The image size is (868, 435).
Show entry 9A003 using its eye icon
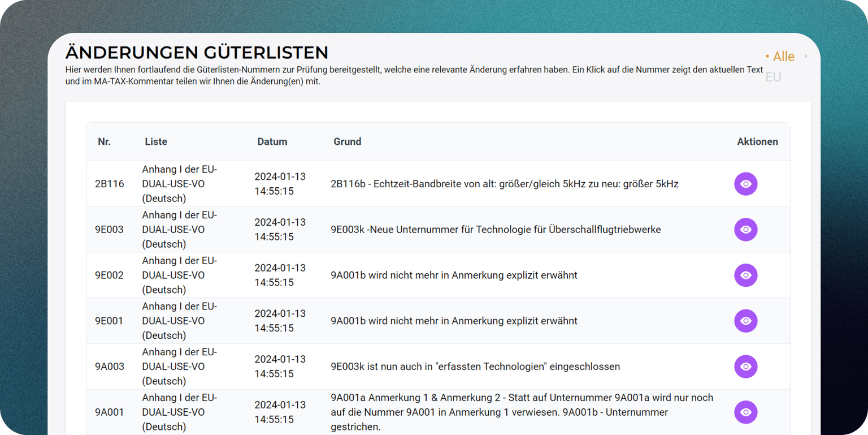click(x=745, y=366)
